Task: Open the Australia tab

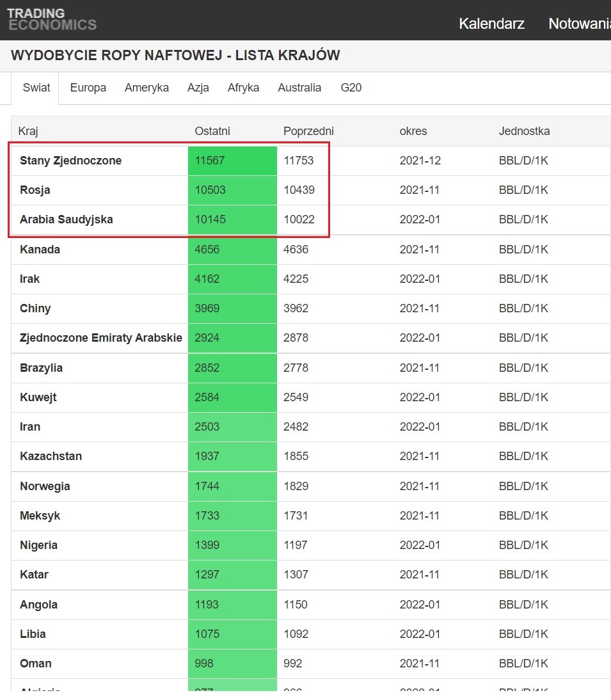Action: coord(299,88)
